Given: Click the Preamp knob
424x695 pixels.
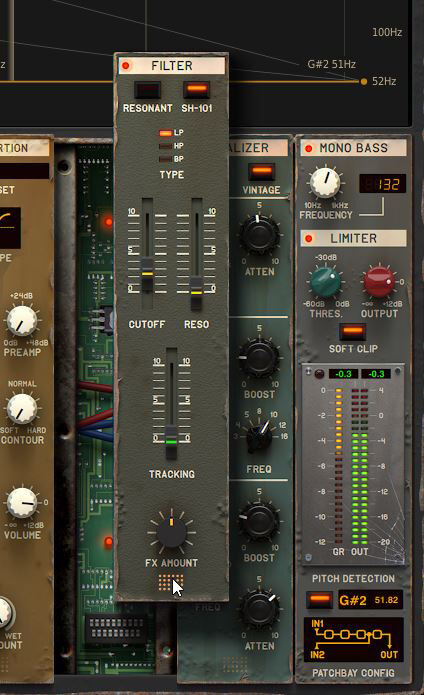Looking at the screenshot, I should [x=21, y=321].
